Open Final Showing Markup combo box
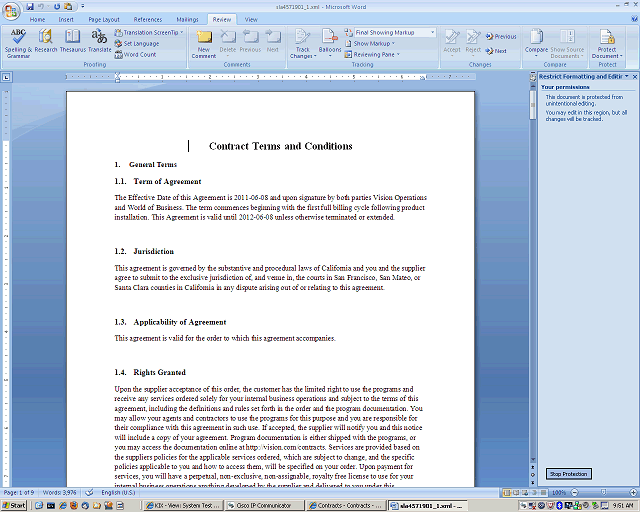 point(394,32)
